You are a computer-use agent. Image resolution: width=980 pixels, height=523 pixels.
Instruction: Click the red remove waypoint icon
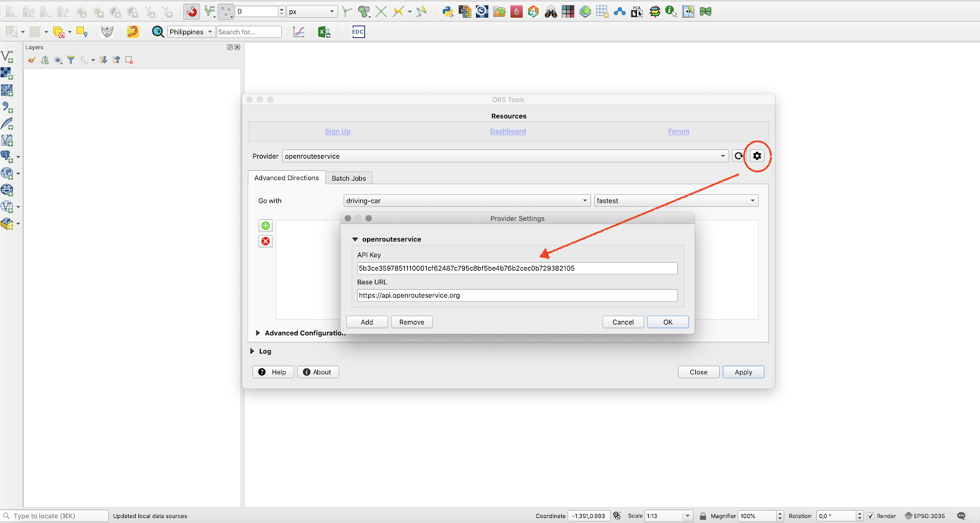point(266,241)
